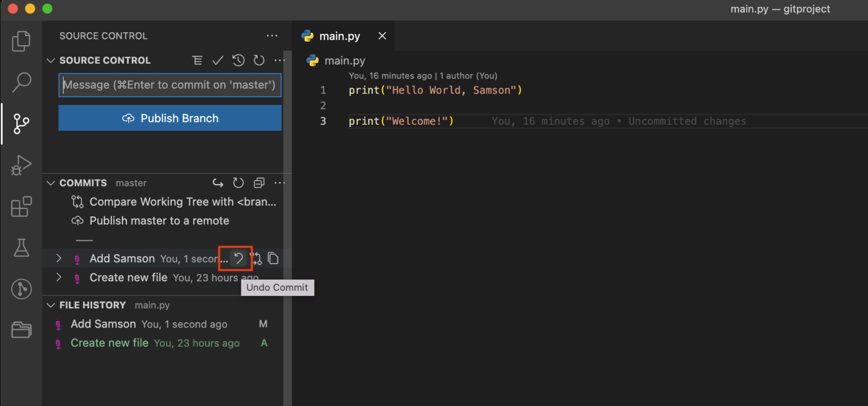Toggle the View as Tree icon
Screen dimensions: 868x406
pyautogui.click(x=197, y=60)
